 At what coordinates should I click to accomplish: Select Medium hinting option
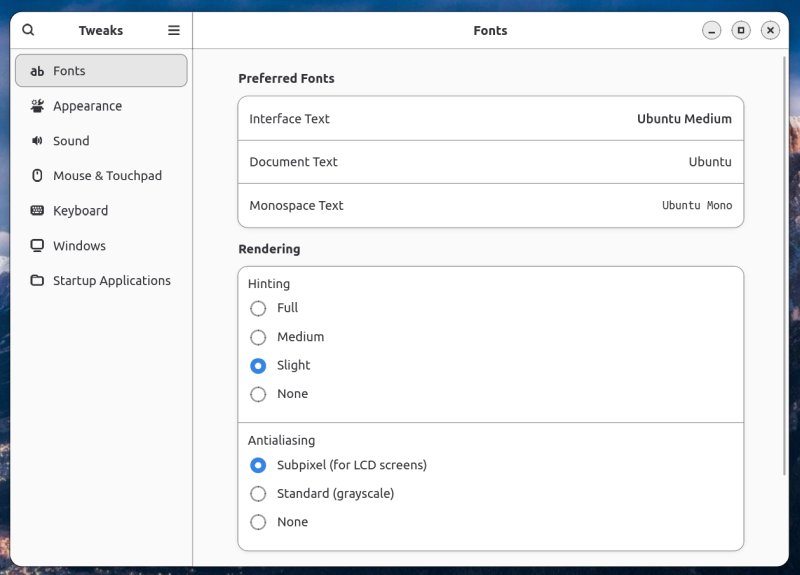pos(258,337)
